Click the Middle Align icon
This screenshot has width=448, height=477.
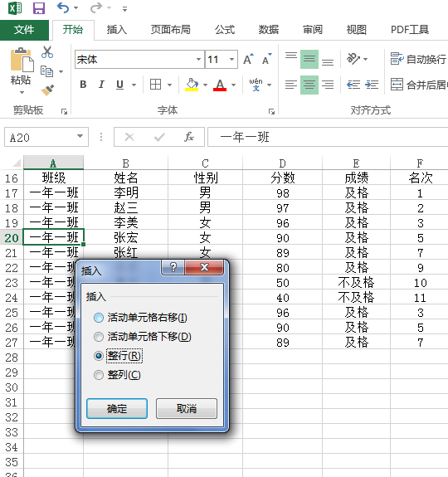click(309, 59)
